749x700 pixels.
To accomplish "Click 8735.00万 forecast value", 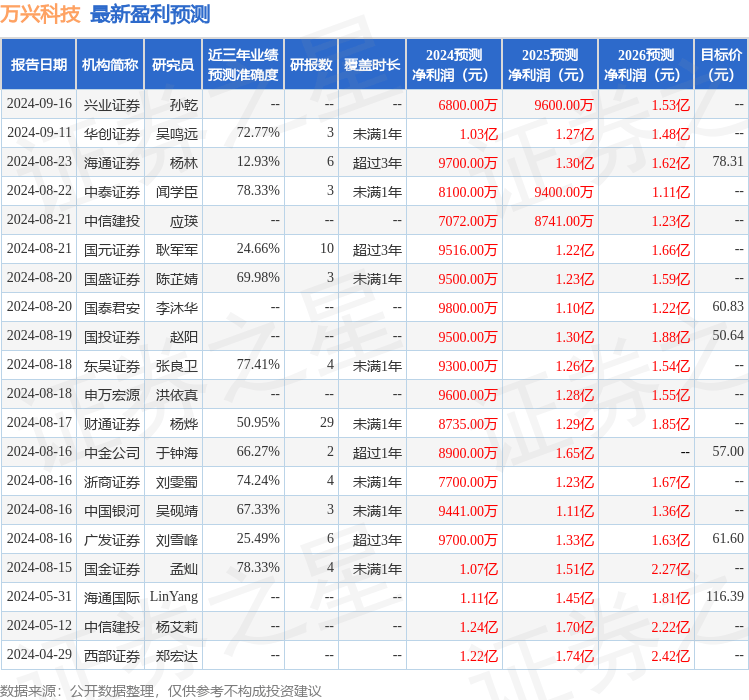I will tap(468, 424).
